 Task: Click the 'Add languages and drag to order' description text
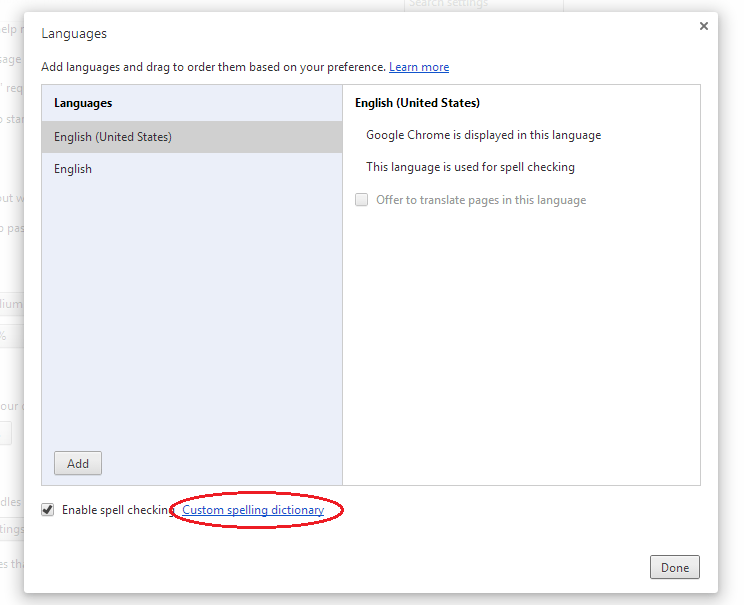[x=214, y=67]
